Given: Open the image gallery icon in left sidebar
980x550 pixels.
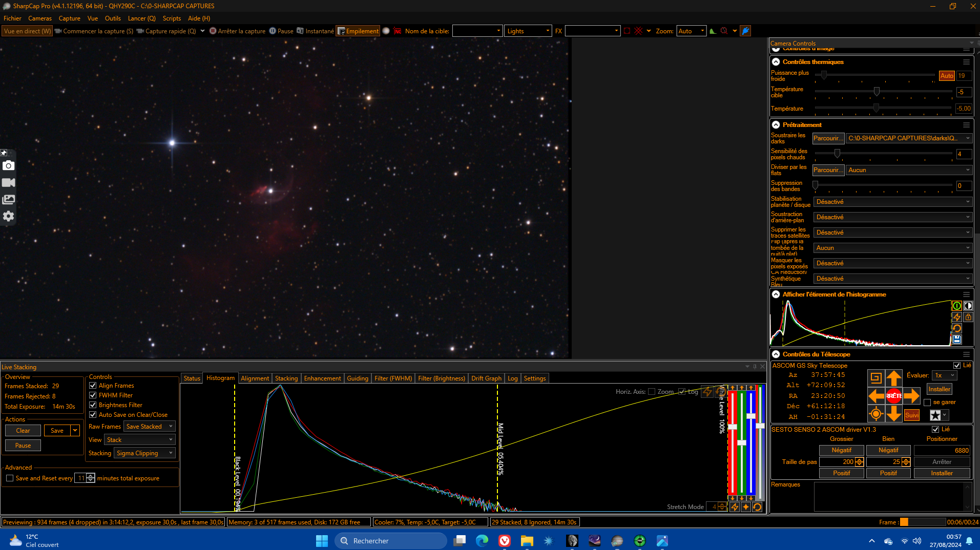Looking at the screenshot, I should click(8, 199).
